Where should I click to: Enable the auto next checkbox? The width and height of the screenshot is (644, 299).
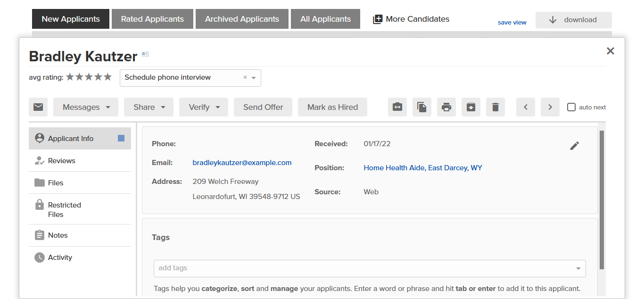(571, 107)
